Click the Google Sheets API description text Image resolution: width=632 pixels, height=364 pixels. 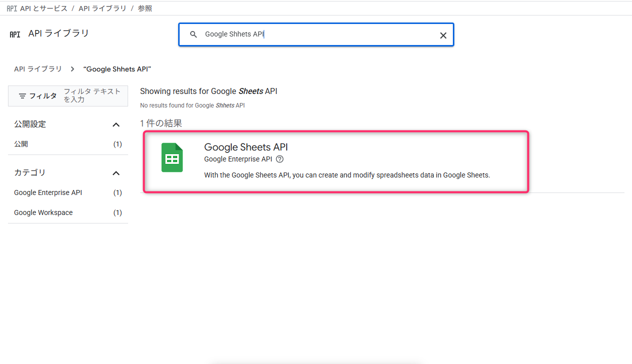pyautogui.click(x=347, y=175)
